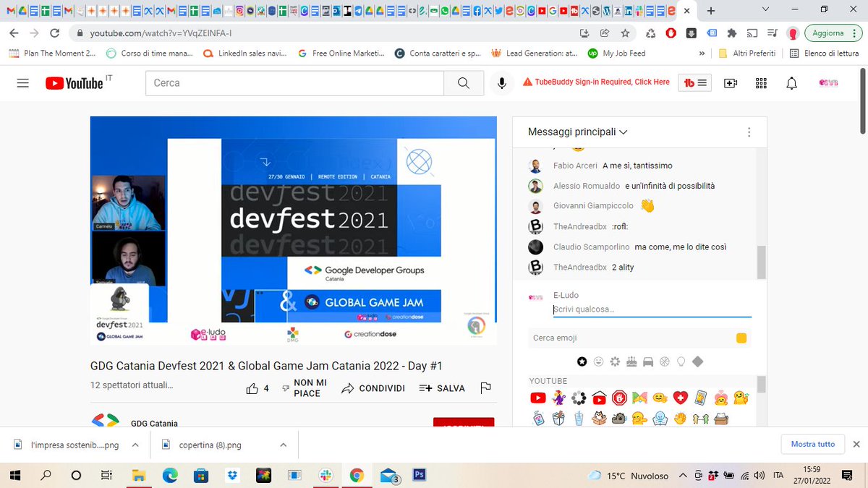
Task: Show more bookmarks with double chevron
Action: [x=702, y=53]
